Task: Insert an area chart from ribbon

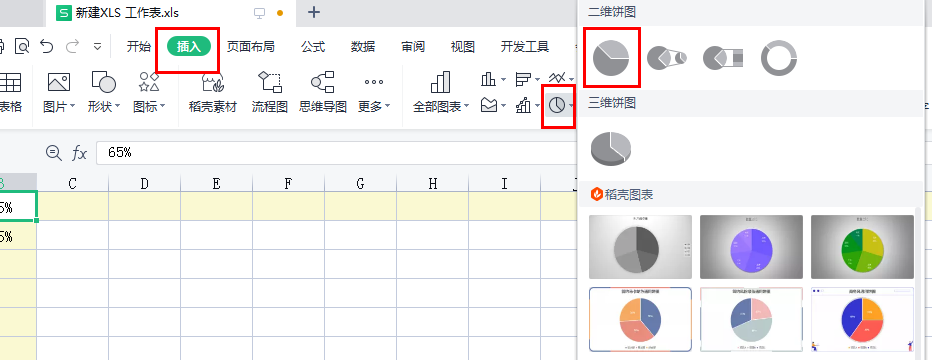Action: pyautogui.click(x=489, y=106)
